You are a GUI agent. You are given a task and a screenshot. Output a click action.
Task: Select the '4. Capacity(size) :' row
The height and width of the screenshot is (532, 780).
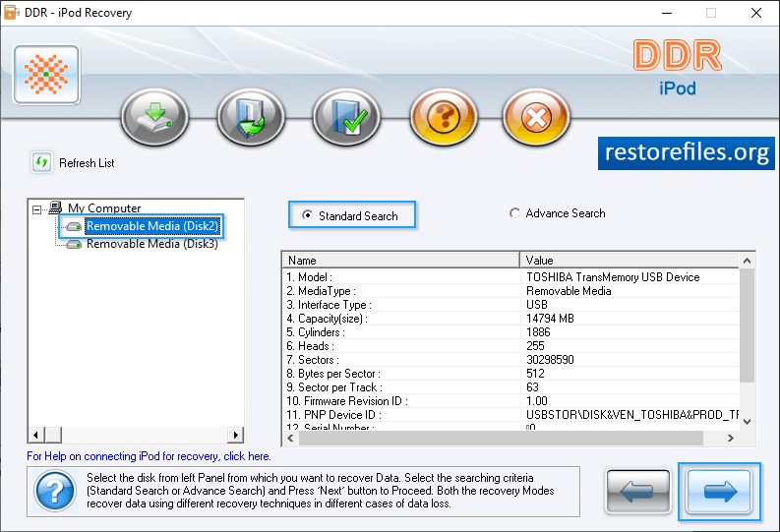point(510,319)
